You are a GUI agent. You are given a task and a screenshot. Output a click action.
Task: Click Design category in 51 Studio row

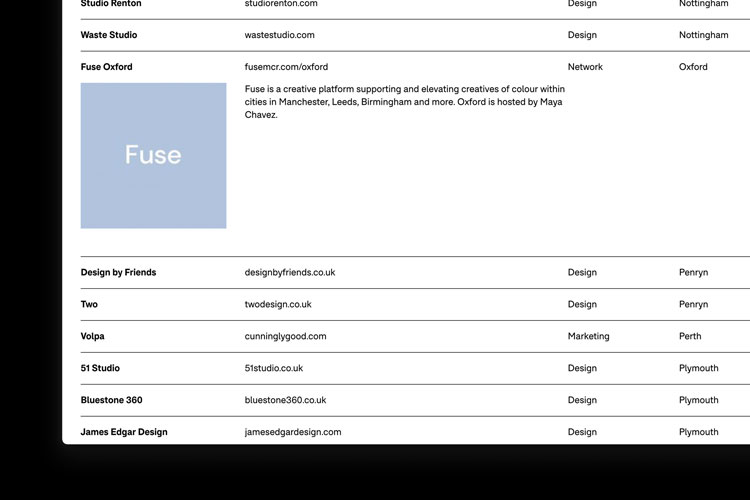click(582, 368)
